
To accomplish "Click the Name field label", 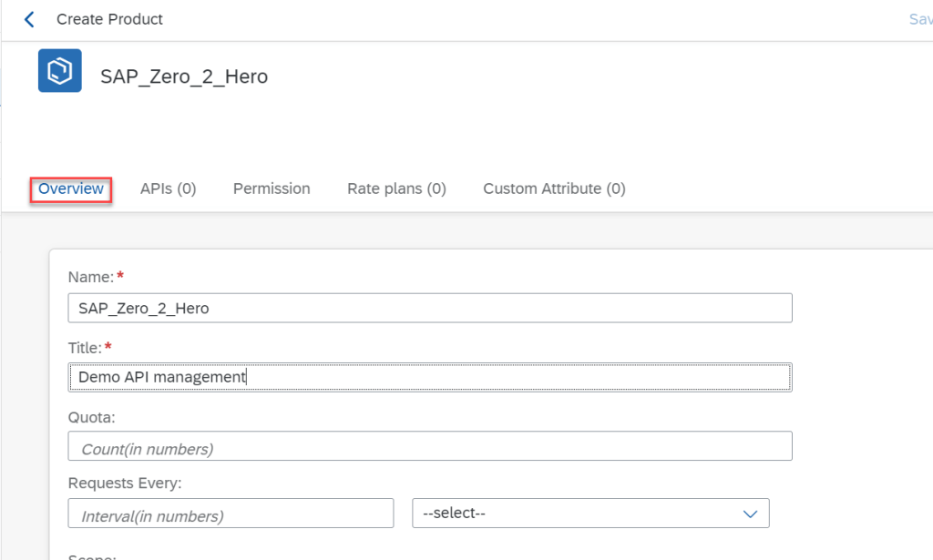I will tap(91, 277).
